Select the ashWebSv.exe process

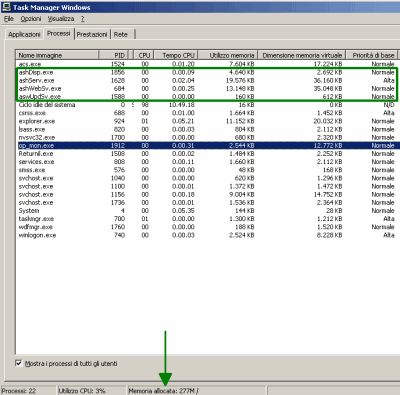[207, 88]
